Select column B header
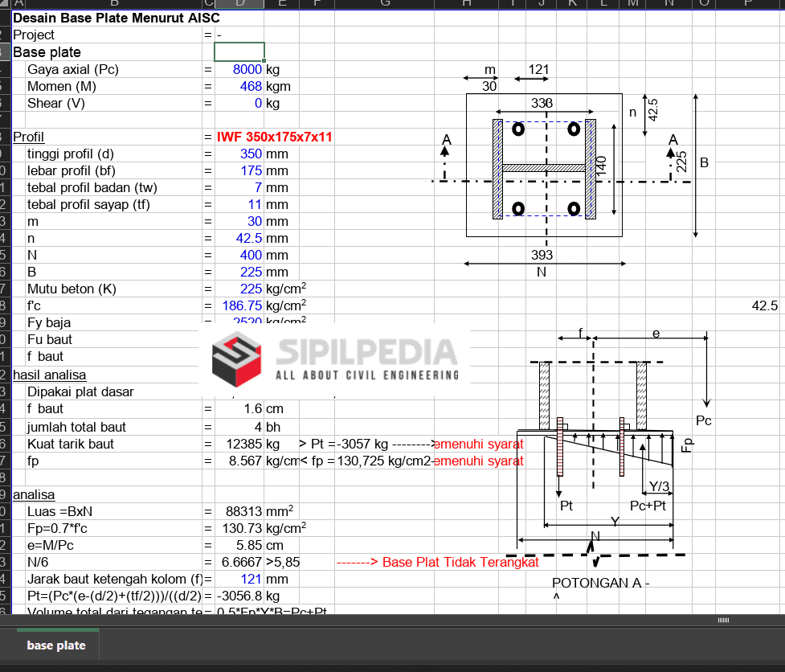Image resolution: width=785 pixels, height=672 pixels. pos(112,4)
